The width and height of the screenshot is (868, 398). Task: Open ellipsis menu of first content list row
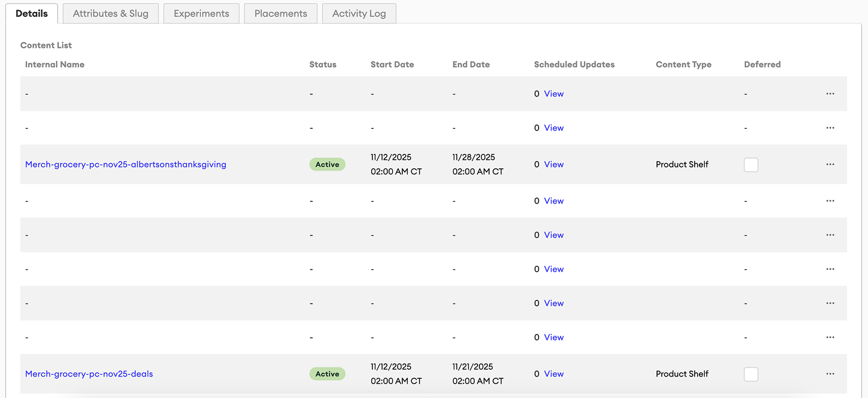[830, 94]
